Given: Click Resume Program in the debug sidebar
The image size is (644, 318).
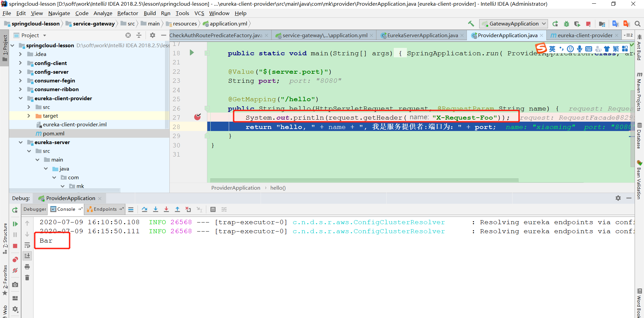Looking at the screenshot, I should (x=15, y=224).
